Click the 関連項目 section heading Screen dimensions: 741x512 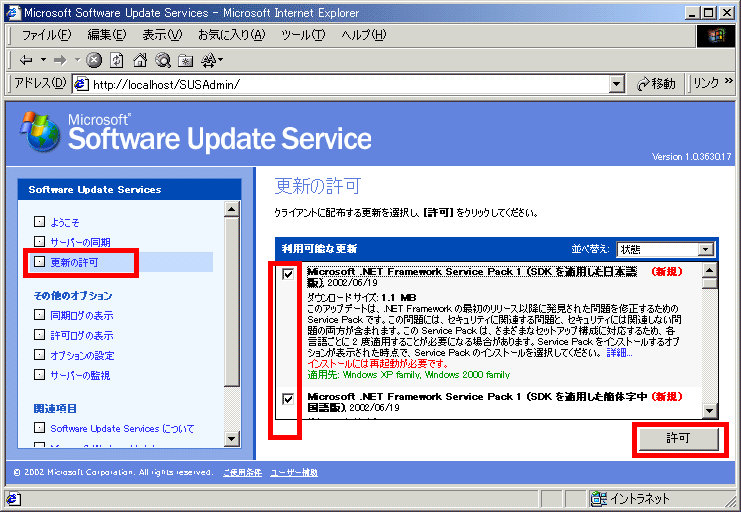tap(55, 408)
